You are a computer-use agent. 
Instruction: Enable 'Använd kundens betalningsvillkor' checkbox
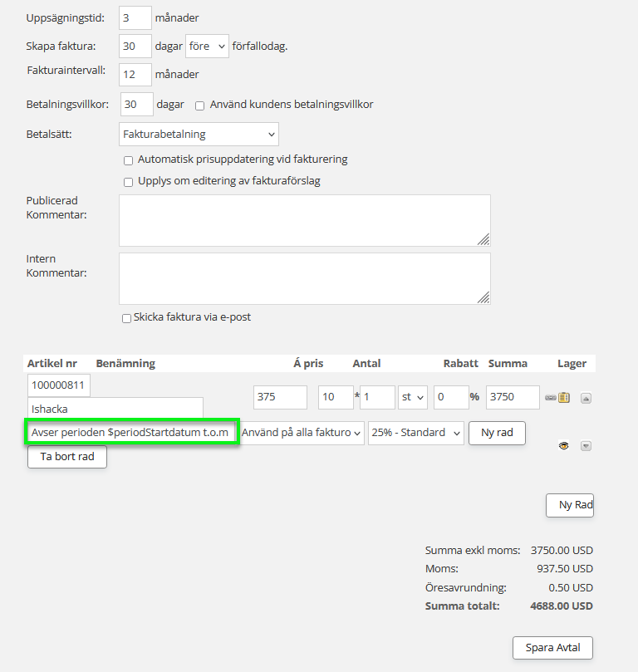[200, 105]
